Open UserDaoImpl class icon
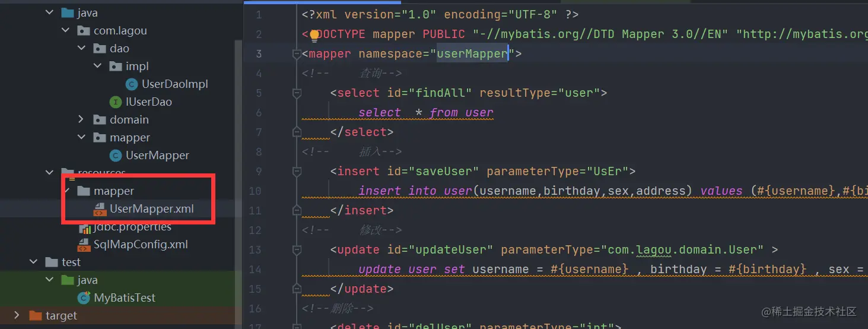 132,84
